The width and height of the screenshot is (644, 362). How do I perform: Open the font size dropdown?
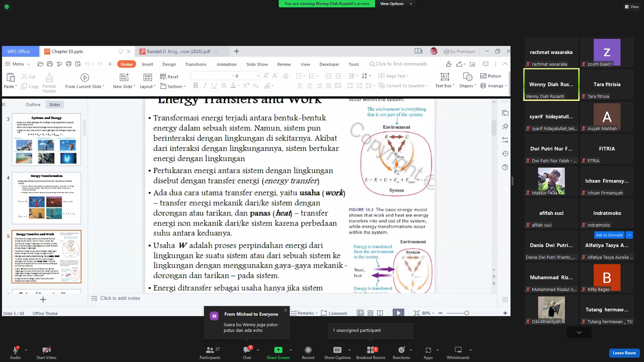pos(258,76)
